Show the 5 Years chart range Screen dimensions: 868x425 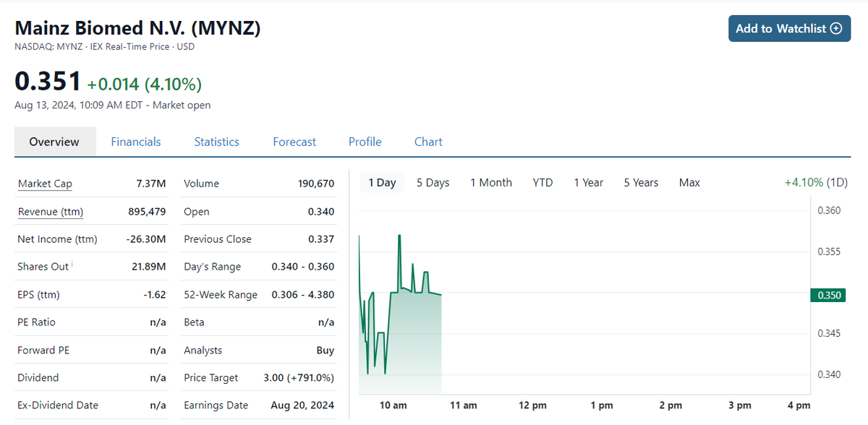[x=641, y=182]
